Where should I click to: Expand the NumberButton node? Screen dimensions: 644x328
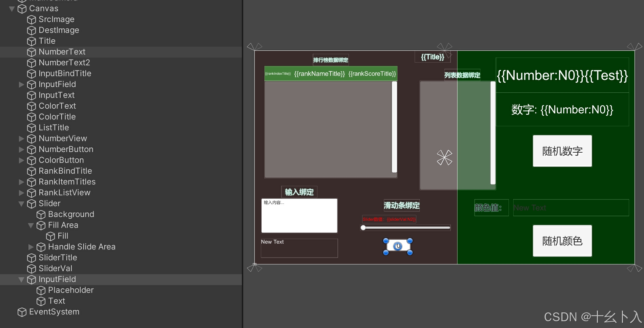[21, 150]
